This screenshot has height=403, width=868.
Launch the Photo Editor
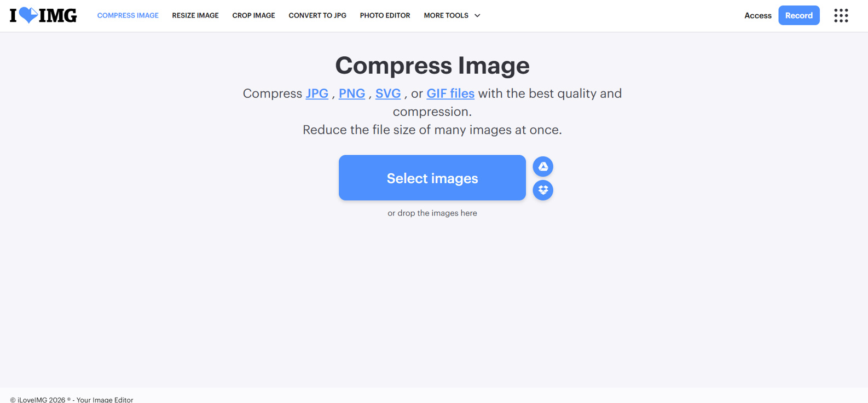point(385,15)
